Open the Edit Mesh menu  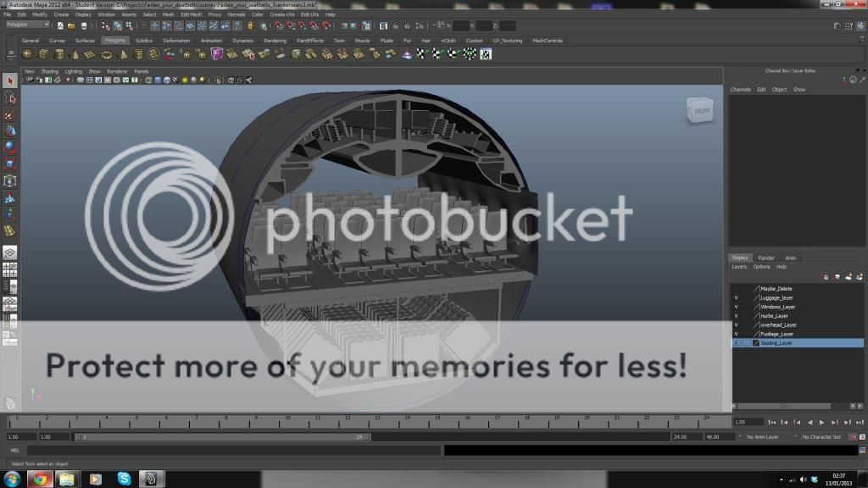[x=190, y=14]
